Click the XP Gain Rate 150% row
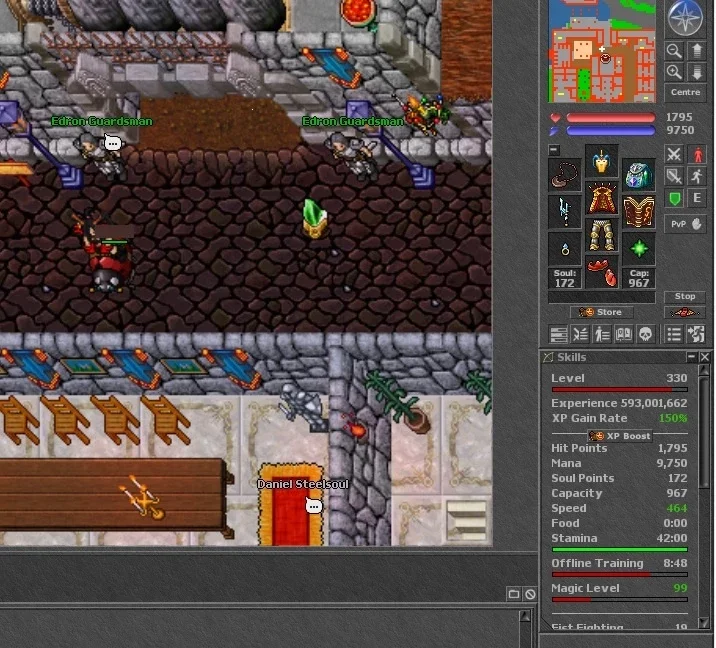Image resolution: width=716 pixels, height=648 pixels. coord(619,418)
